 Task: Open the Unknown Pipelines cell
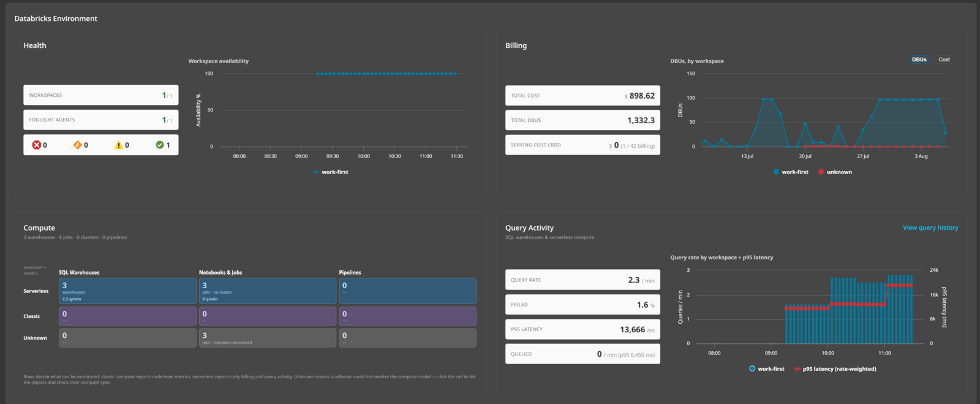pyautogui.click(x=408, y=338)
